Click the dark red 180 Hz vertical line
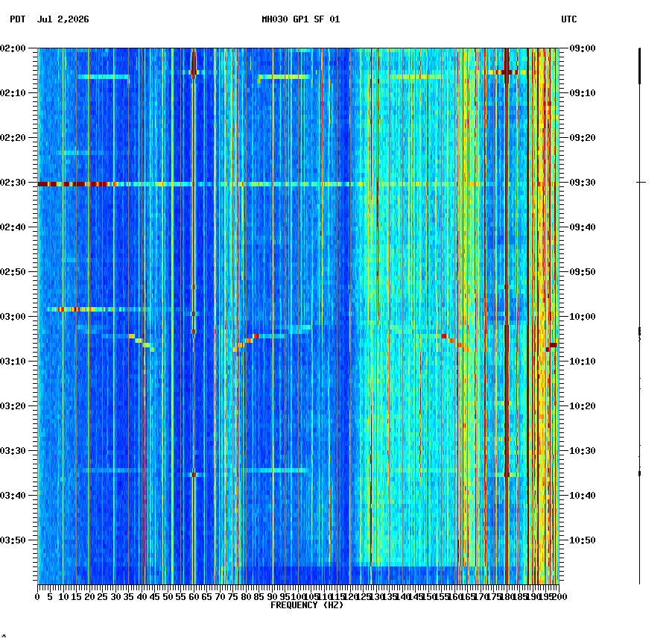 click(x=507, y=316)
